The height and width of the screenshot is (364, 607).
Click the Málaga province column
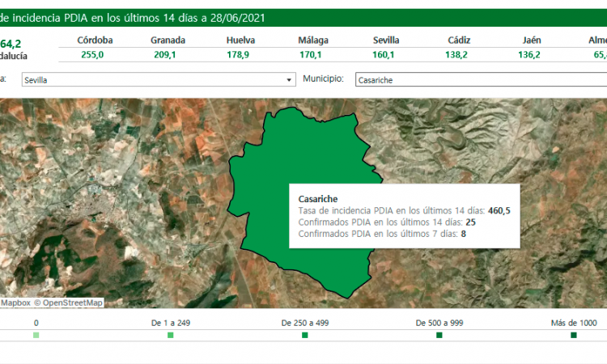313,47
